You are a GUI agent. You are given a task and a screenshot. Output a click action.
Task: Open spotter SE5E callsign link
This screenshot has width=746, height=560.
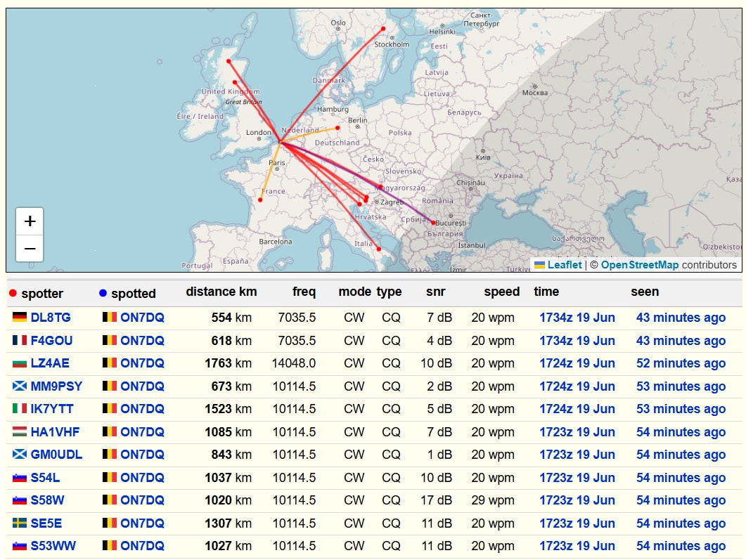pyautogui.click(x=46, y=523)
